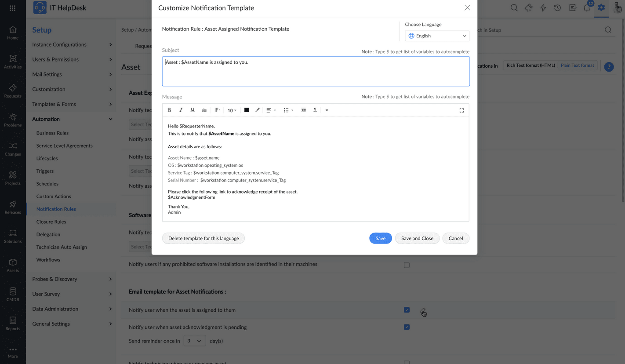625x364 pixels.
Task: Open the black text color swatch
Action: pyautogui.click(x=247, y=110)
